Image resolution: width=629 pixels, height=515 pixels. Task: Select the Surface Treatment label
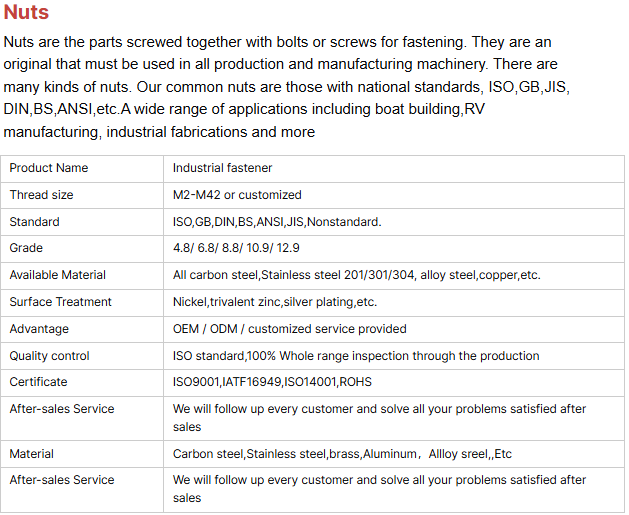(x=61, y=302)
